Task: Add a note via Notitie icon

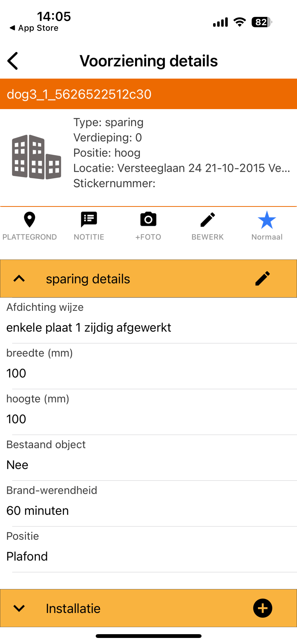Action: 89,220
